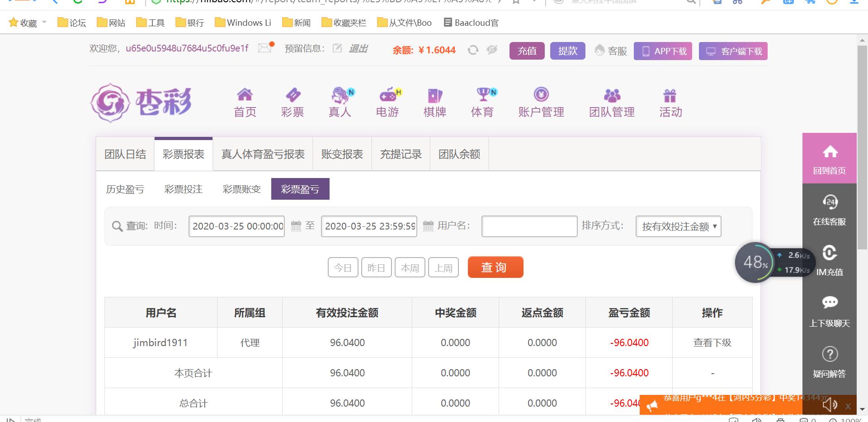Expand the 收藏 favorites dropdown arrow
This screenshot has width=868, height=422.
(44, 22)
